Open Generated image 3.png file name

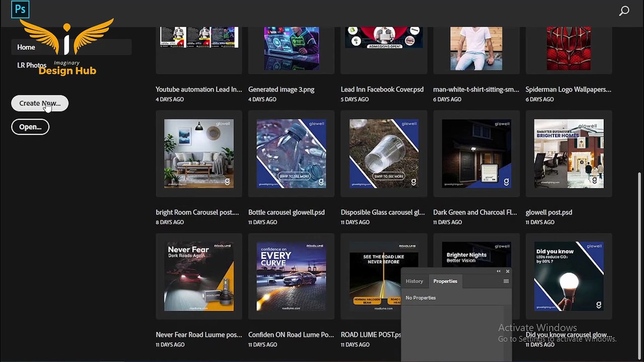281,89
